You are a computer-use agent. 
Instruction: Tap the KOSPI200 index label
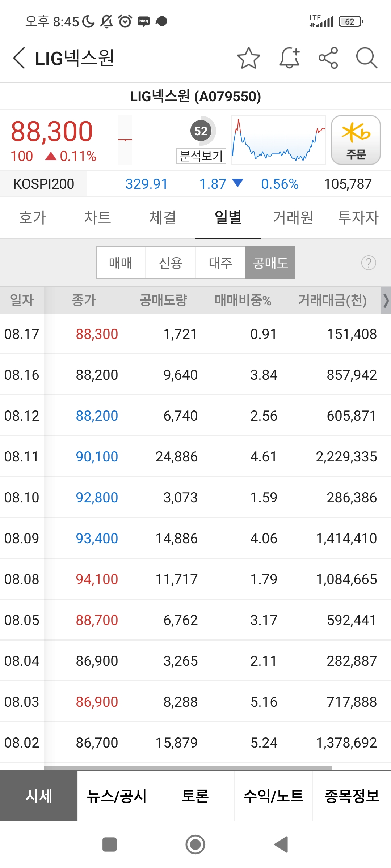click(x=43, y=184)
